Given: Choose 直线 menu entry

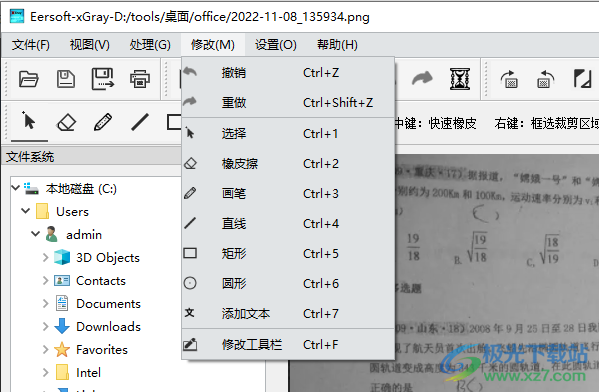Looking at the screenshot, I should 288,224.
